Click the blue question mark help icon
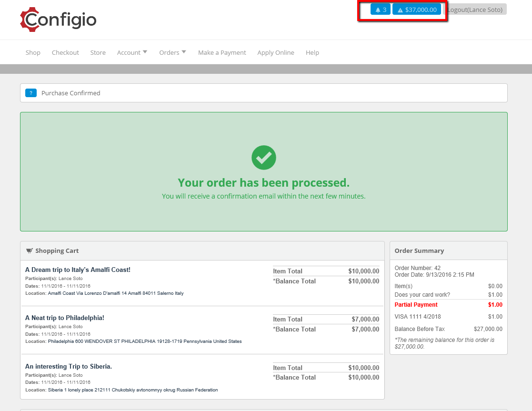 (x=31, y=93)
